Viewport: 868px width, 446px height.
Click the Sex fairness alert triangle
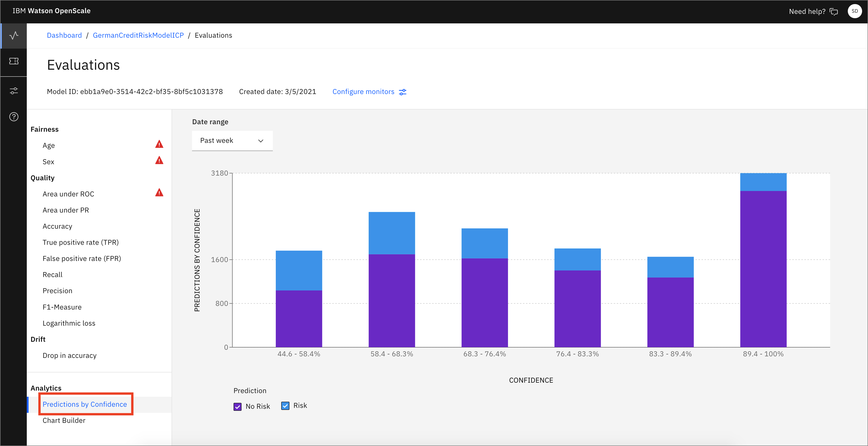tap(159, 161)
